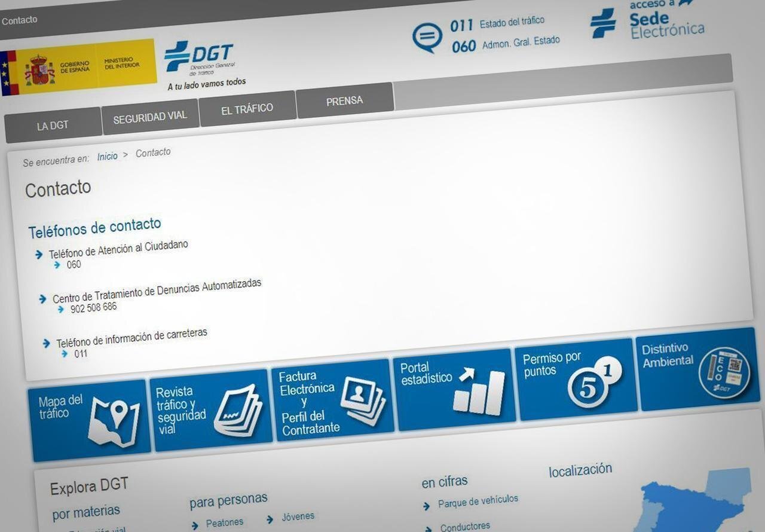This screenshot has height=532, width=765.
Task: Open the Distintivo Ambiental tile
Action: (x=697, y=368)
